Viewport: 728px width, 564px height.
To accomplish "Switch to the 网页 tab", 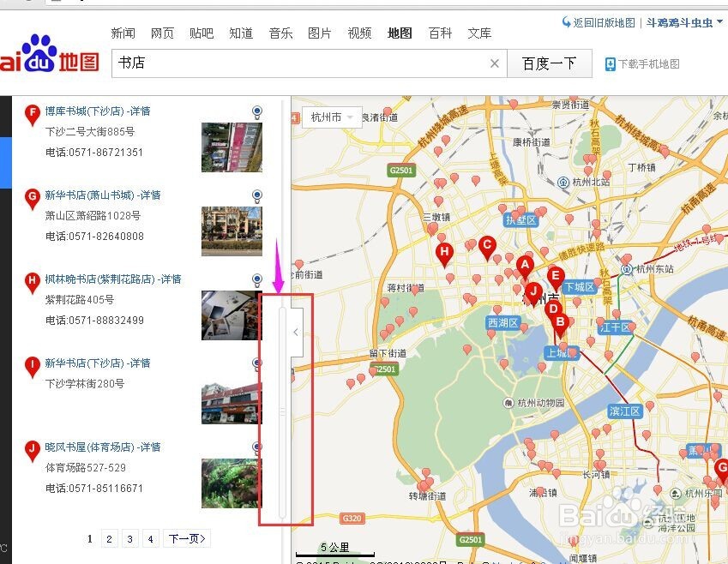I will (163, 33).
